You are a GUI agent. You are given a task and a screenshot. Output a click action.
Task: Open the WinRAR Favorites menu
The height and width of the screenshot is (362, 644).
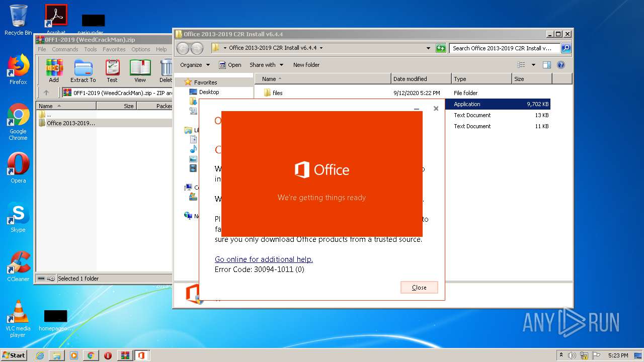click(114, 49)
